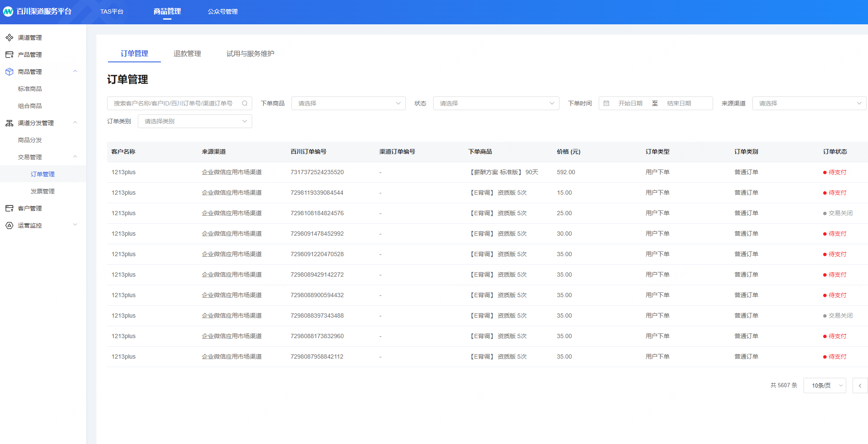Click the customer/order search input field
The width and height of the screenshot is (868, 444).
pos(180,103)
